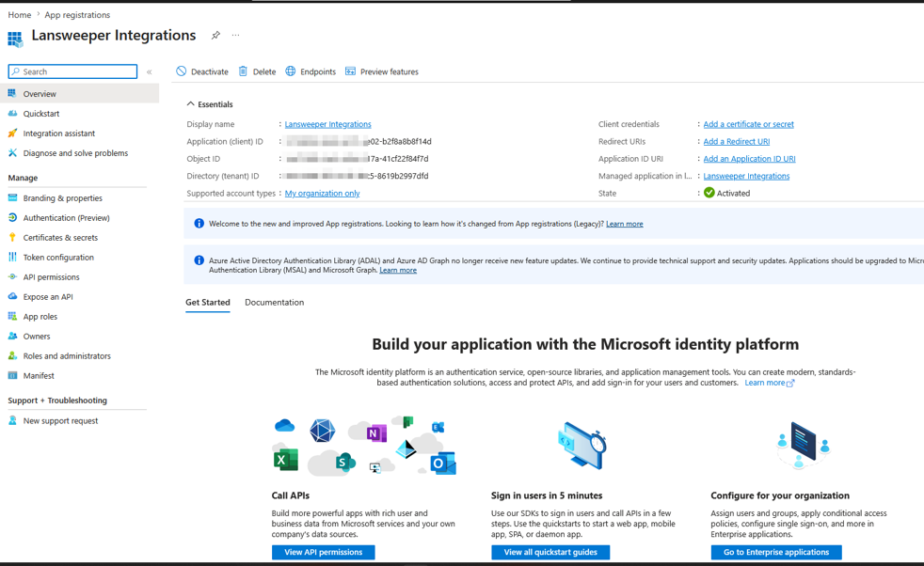Click the My organization only link

tap(322, 193)
